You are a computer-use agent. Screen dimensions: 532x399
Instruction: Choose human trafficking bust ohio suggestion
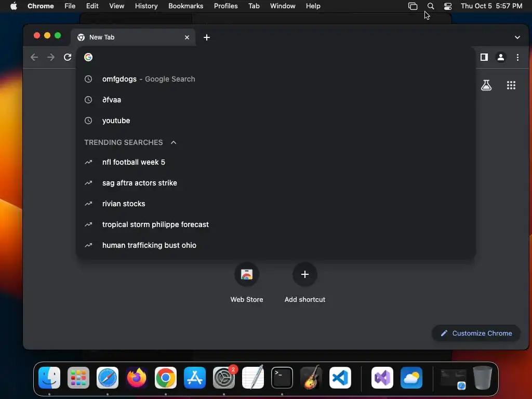pos(275,245)
